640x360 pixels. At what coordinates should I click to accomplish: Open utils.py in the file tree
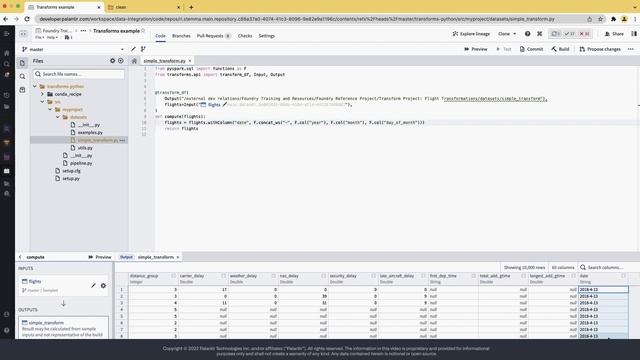point(85,148)
